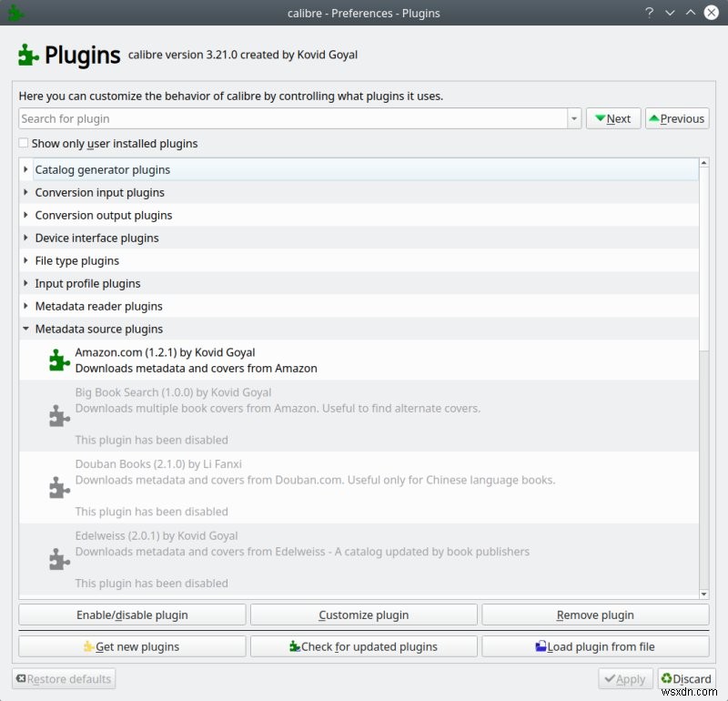The image size is (728, 701).
Task: Click the help question mark in title bar
Action: point(649,13)
